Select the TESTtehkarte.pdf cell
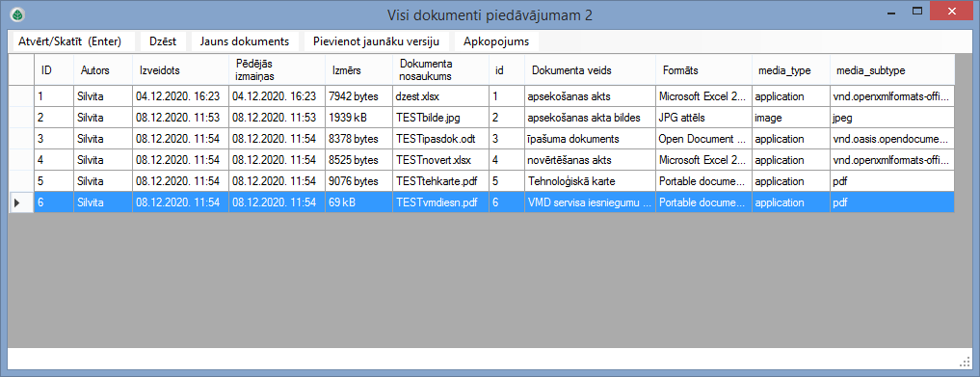This screenshot has width=980, height=377. click(x=440, y=181)
